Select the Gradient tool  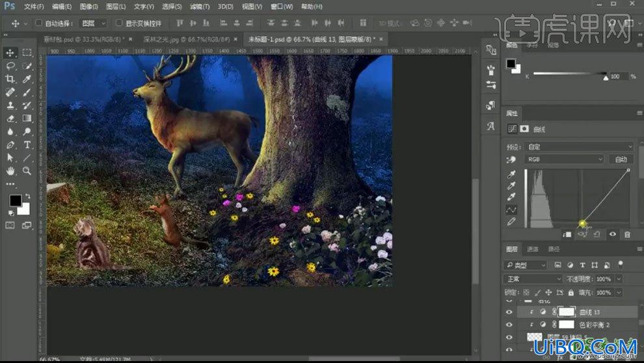27,118
